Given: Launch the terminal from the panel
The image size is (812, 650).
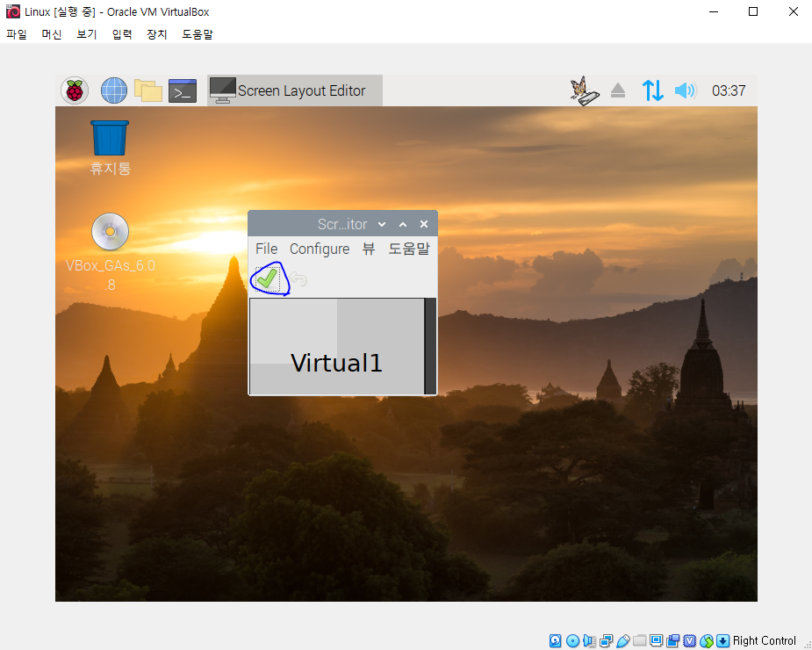Looking at the screenshot, I should (x=183, y=90).
